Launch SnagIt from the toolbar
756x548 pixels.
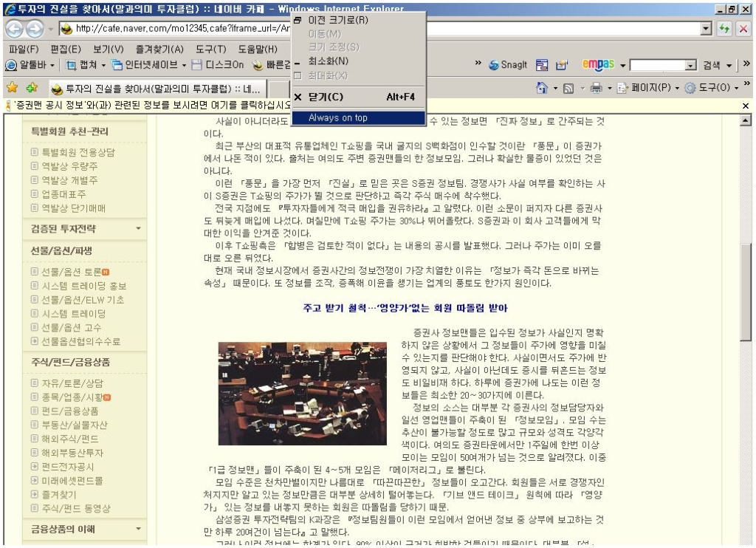coord(508,65)
